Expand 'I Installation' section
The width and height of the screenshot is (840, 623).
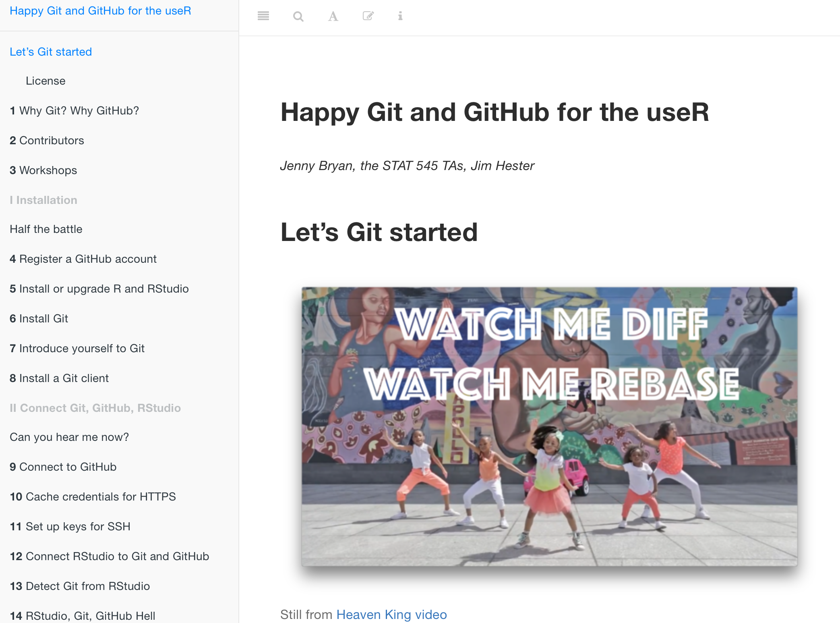click(x=44, y=200)
